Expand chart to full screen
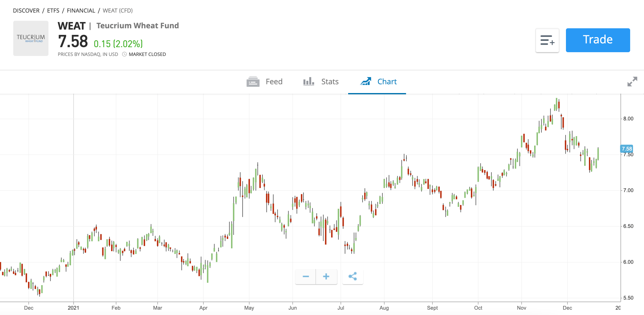644x315 pixels. pyautogui.click(x=632, y=82)
